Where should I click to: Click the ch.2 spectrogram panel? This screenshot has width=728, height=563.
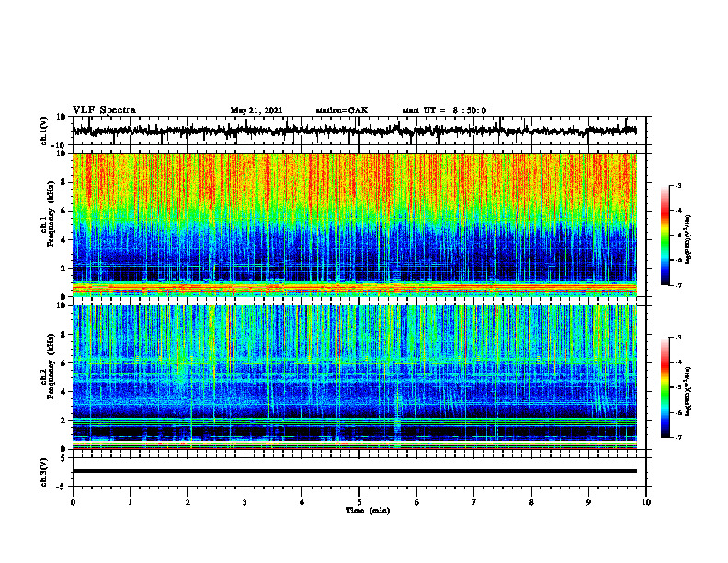pyautogui.click(x=354, y=377)
